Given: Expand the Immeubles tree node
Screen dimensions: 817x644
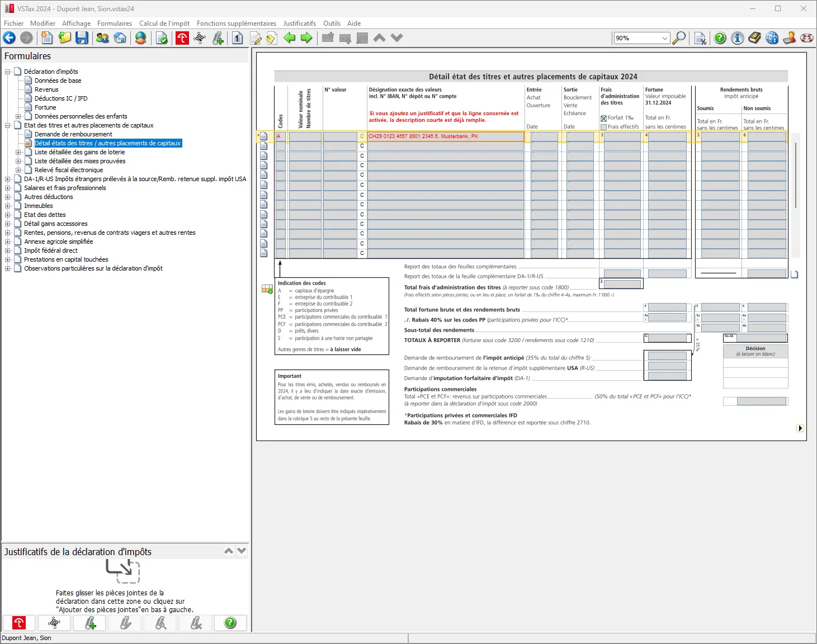Looking at the screenshot, I should (8, 206).
